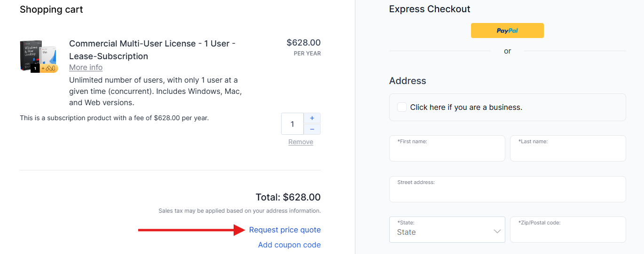The image size is (644, 254).
Task: Open the State dropdown
Action: point(447,230)
